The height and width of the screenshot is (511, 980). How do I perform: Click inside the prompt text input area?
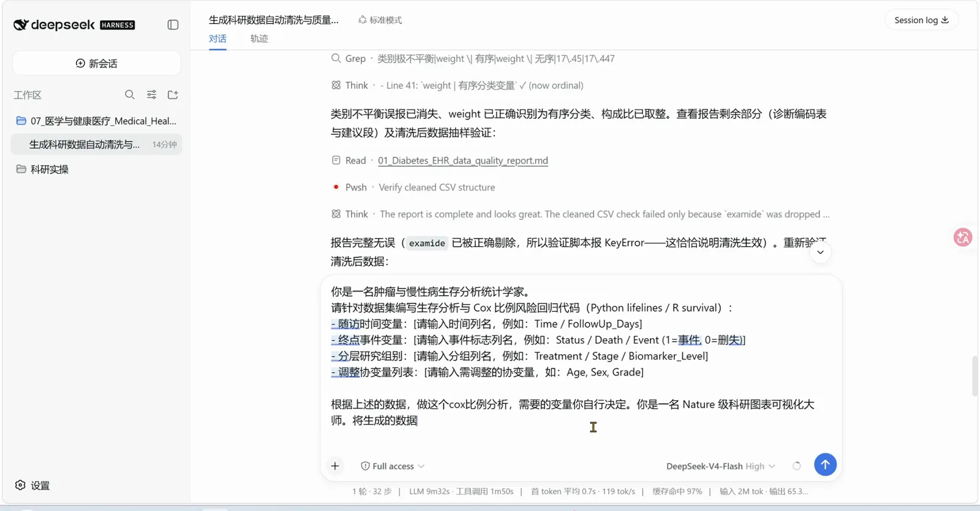pos(581,361)
